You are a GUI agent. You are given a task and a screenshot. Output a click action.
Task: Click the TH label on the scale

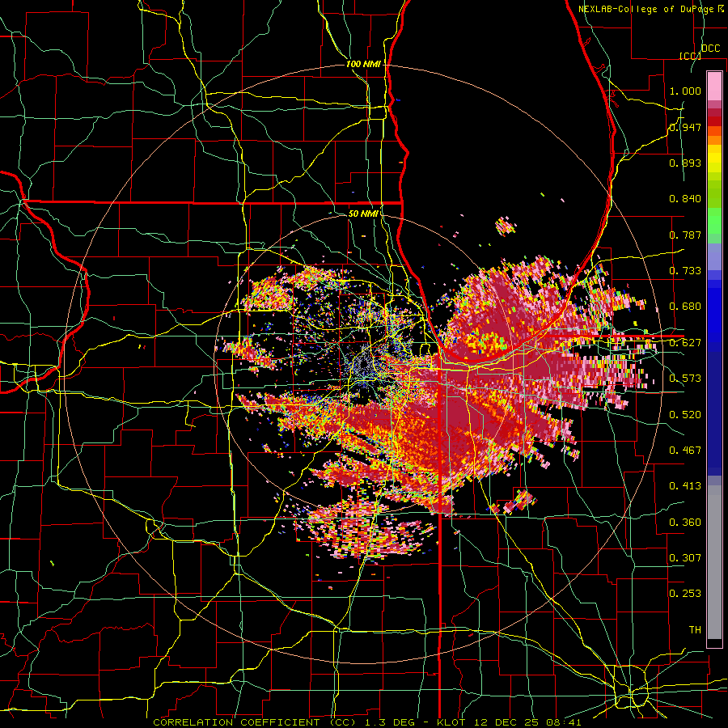point(695,630)
